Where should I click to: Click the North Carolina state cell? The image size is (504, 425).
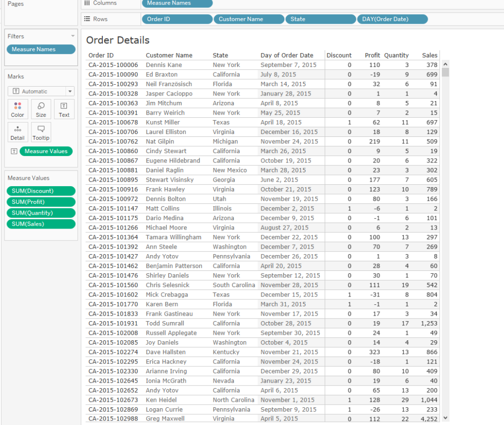coord(233,400)
